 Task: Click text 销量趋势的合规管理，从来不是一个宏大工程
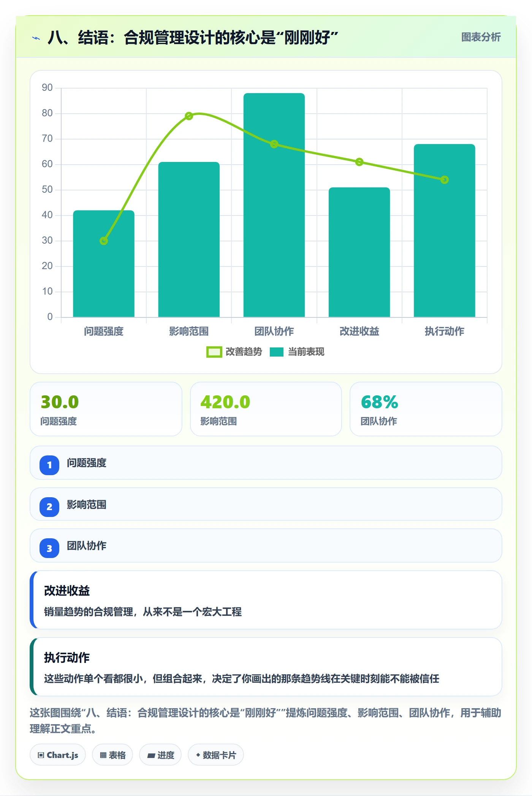(x=143, y=612)
